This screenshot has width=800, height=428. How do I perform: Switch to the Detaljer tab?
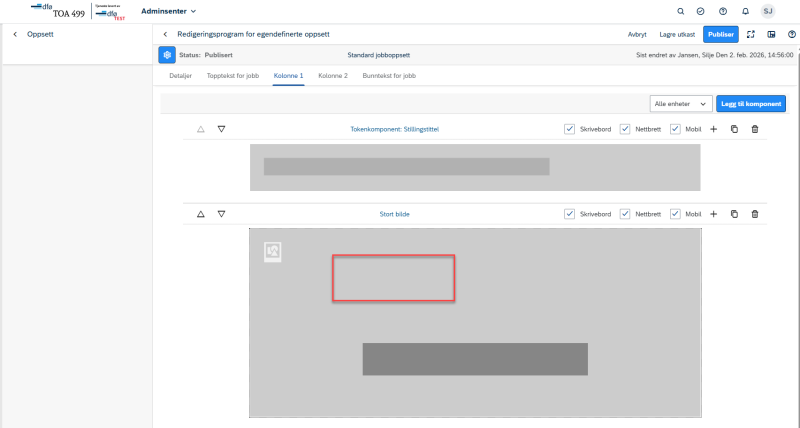(x=181, y=76)
